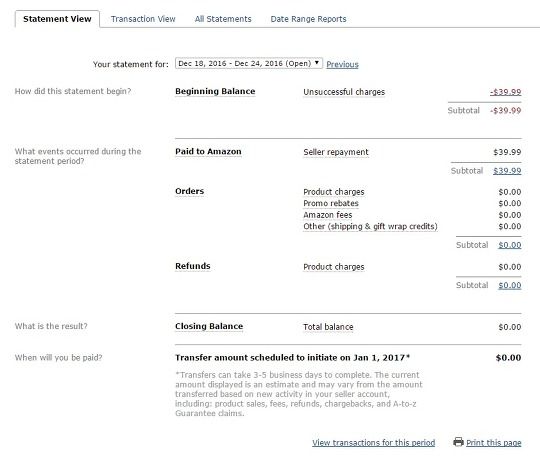This screenshot has height=461, width=540.
Task: Switch to the Transaction View tab
Action: pyautogui.click(x=143, y=19)
